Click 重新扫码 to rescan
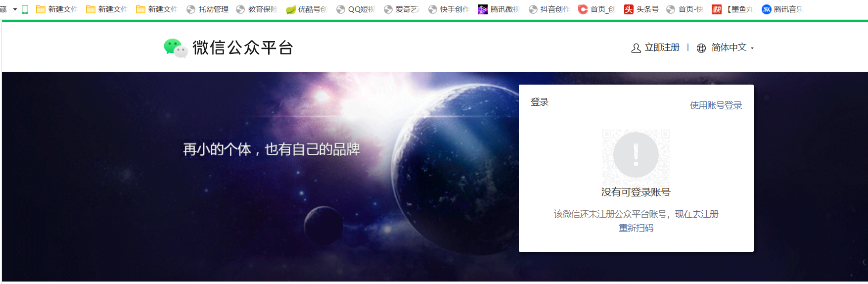The height and width of the screenshot is (284, 868). [636, 228]
